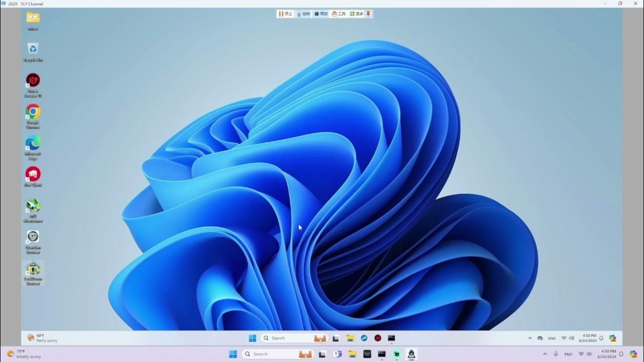644x362 pixels.
Task: Open the Riot Client desktop shortcut
Action: 33,176
